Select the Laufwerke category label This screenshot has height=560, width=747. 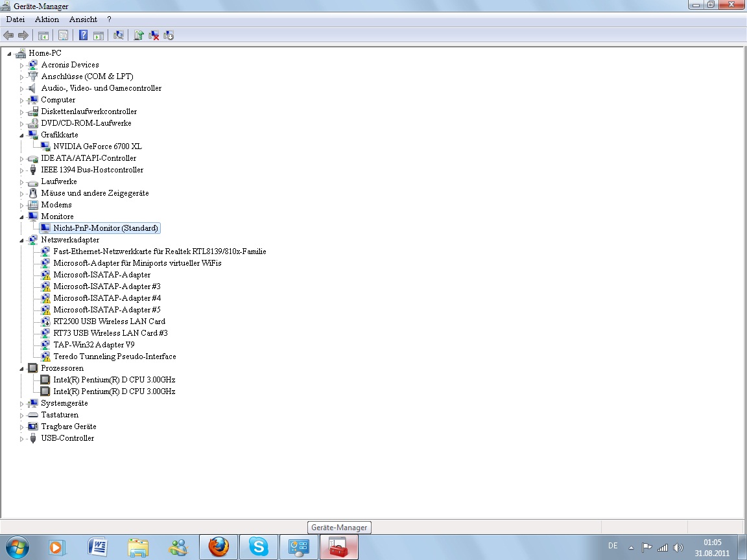(x=58, y=181)
